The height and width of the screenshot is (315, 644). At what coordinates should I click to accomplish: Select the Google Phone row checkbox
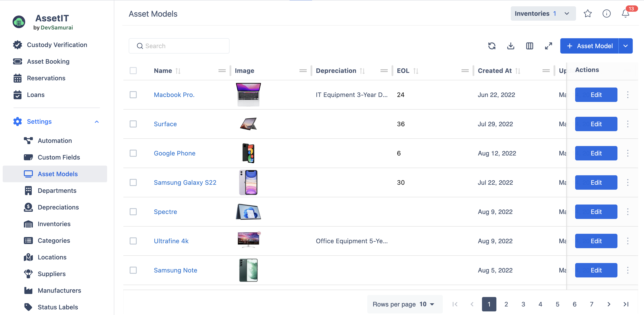[x=133, y=153]
